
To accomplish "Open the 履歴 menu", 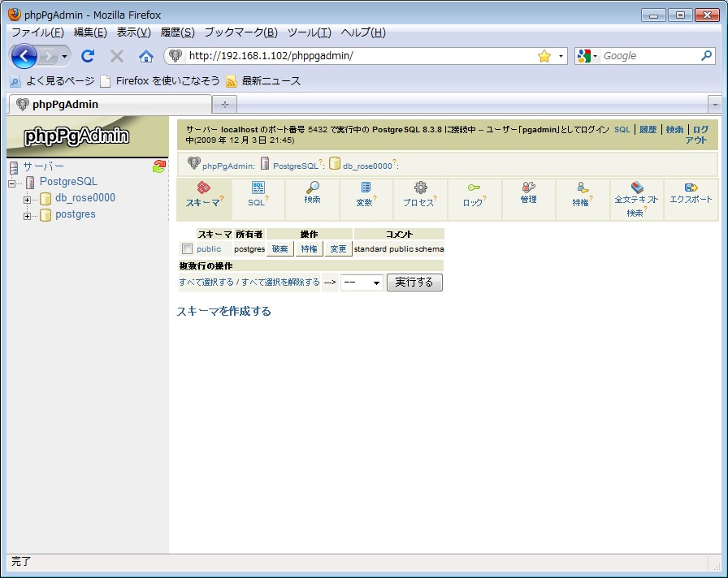I will (177, 32).
